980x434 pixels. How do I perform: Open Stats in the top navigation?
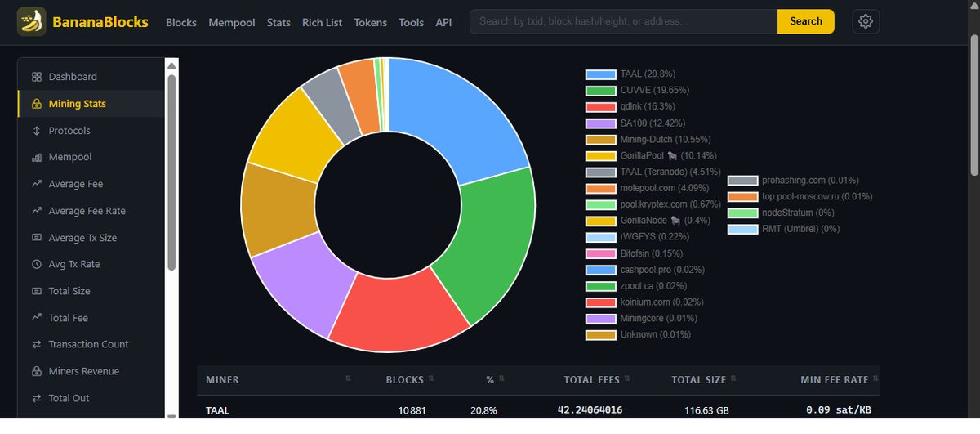[x=278, y=22]
